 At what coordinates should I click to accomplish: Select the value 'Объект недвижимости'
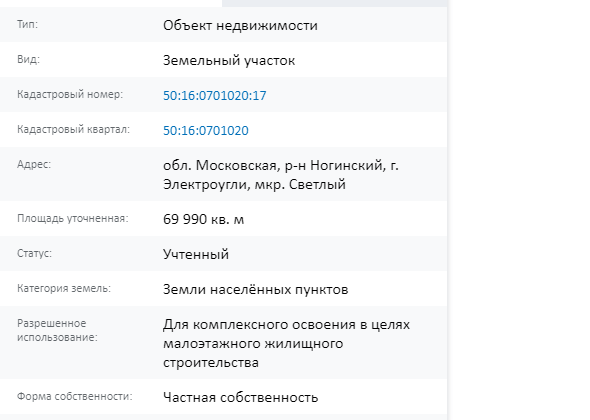[x=240, y=26]
